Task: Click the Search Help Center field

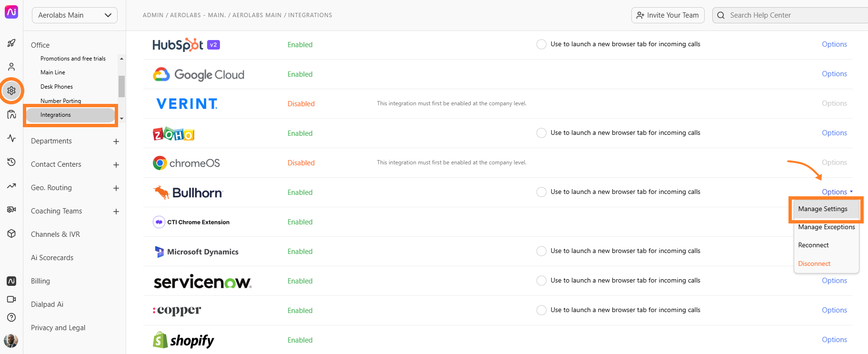Action: (790, 15)
